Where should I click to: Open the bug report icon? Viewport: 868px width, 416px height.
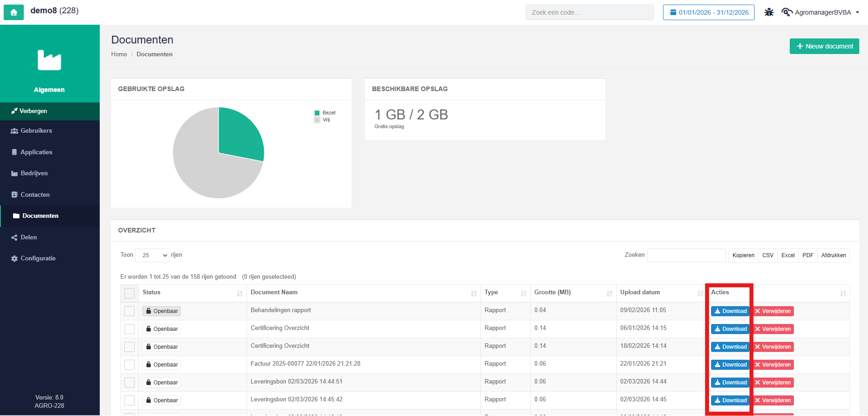(x=769, y=12)
